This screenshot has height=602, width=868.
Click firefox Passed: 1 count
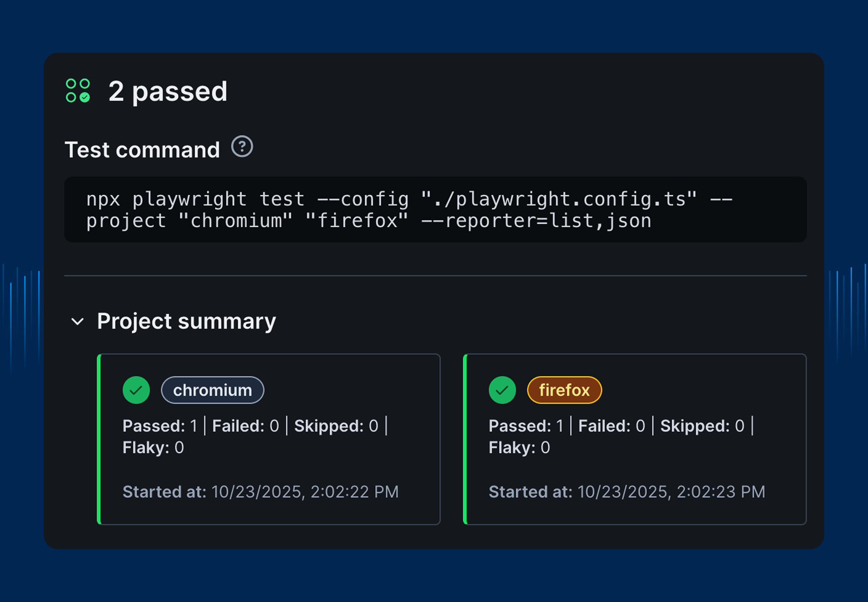(x=526, y=426)
